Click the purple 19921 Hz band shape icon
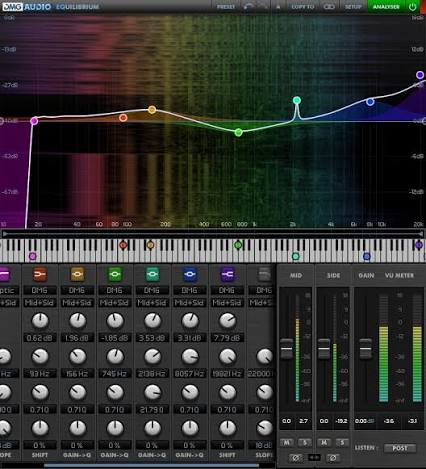This screenshot has height=469, width=426. pyautogui.click(x=227, y=275)
